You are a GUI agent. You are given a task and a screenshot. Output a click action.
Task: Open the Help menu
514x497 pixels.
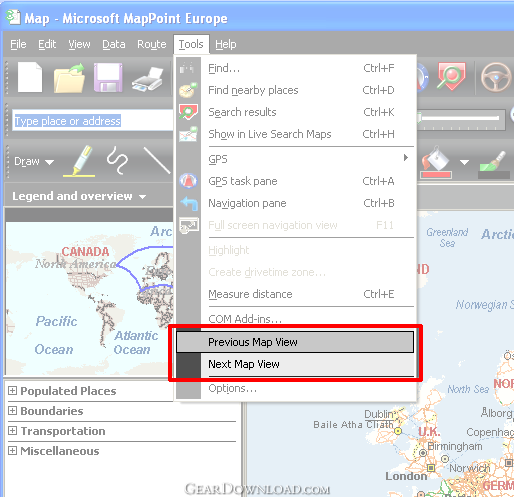(226, 44)
